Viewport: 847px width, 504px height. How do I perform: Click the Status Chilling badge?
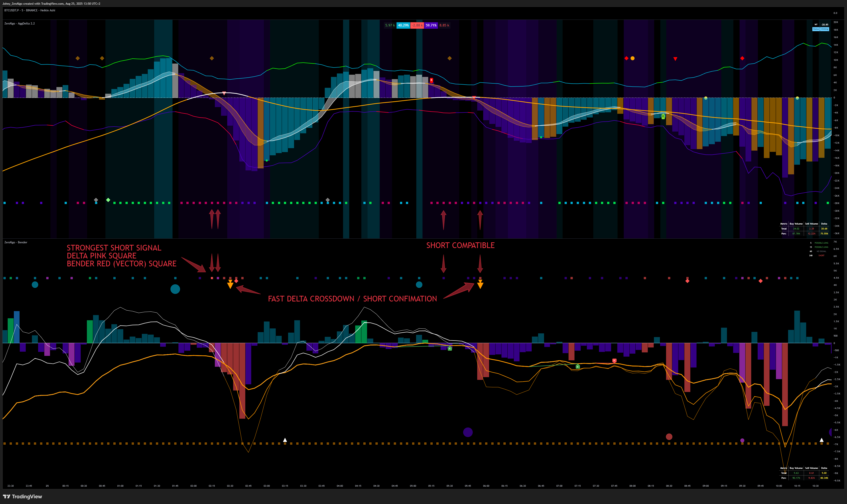click(820, 29)
